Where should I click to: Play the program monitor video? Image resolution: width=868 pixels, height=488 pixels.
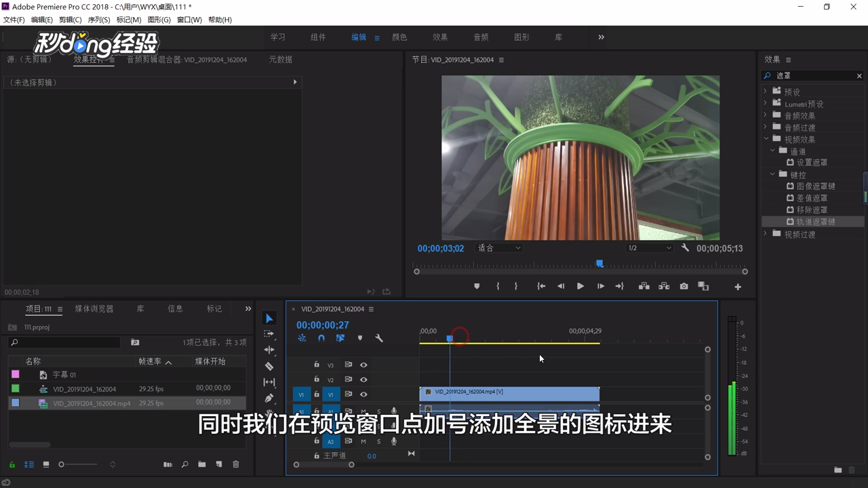(x=580, y=286)
